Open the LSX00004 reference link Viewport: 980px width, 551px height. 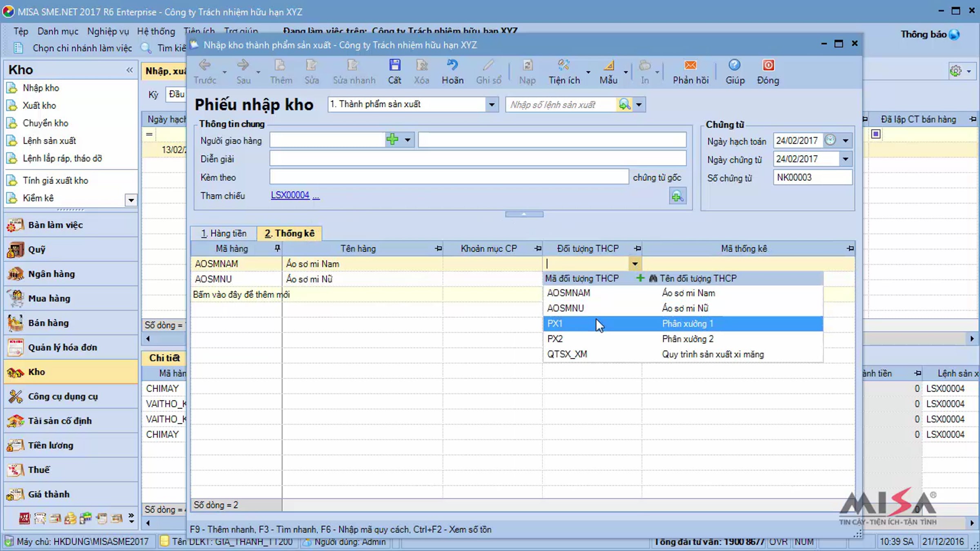click(290, 196)
